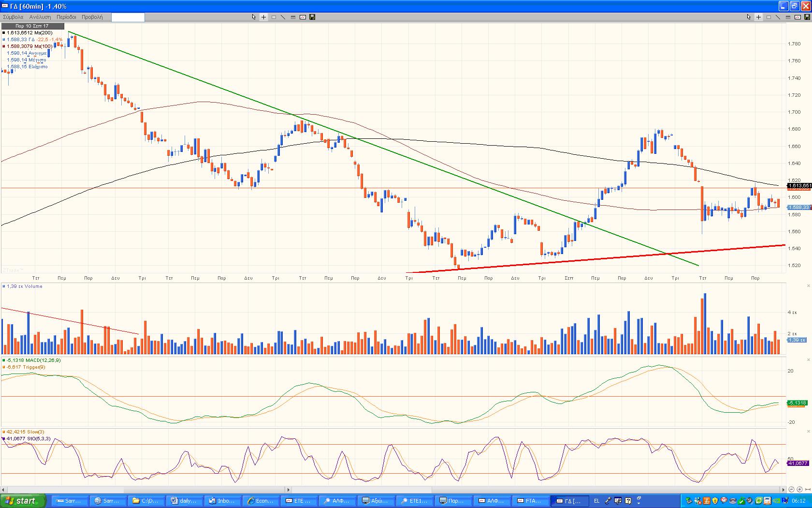Expand the Προβολή menu
Screen dimensions: 812x508
click(x=92, y=17)
